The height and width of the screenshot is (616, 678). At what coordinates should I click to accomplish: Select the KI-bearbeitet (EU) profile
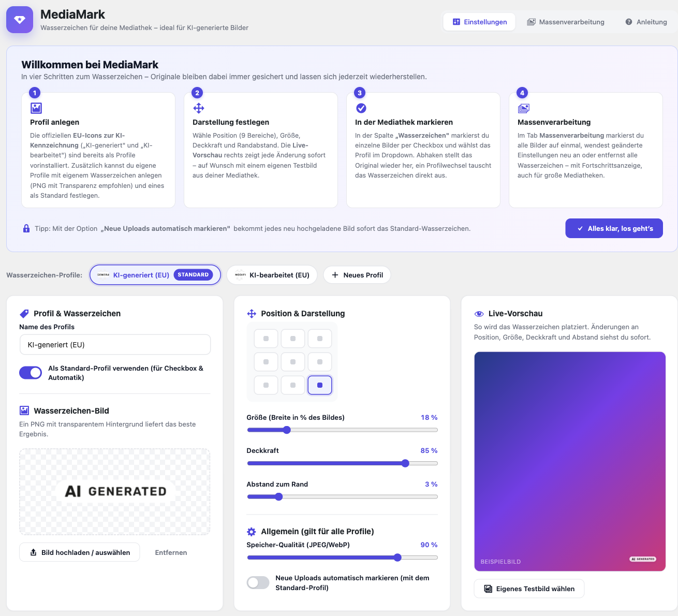[x=272, y=275]
